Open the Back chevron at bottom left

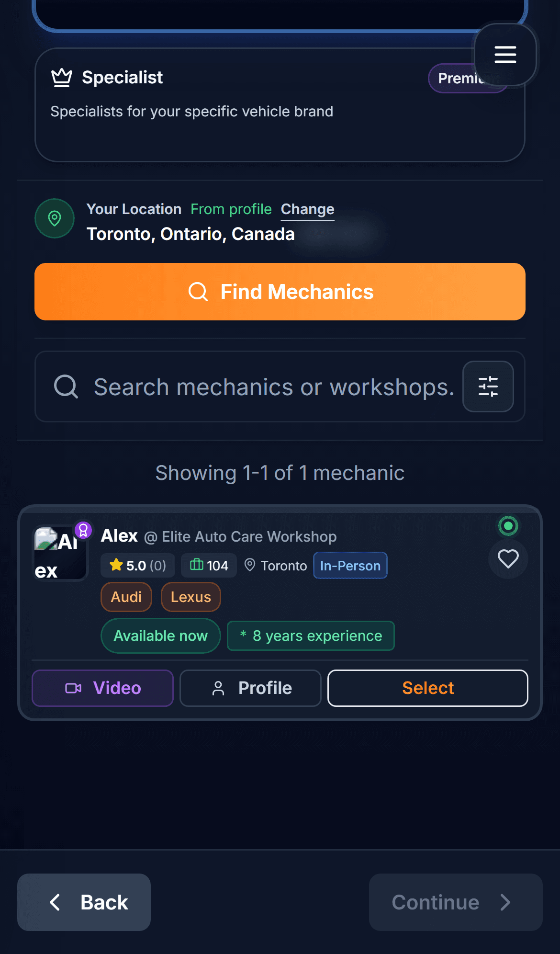[56, 902]
